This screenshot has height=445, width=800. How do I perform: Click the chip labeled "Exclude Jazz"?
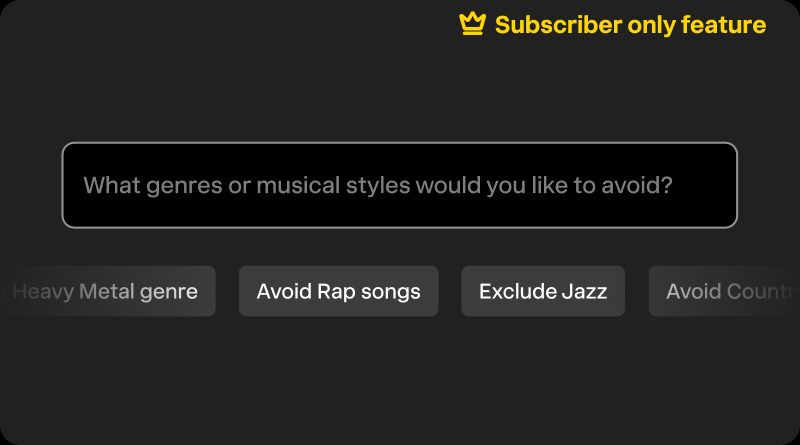(x=542, y=291)
